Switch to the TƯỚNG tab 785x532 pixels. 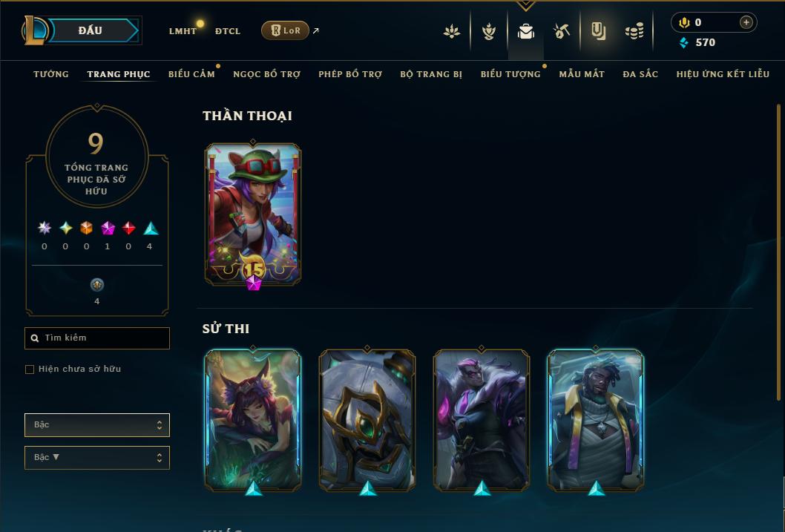pyautogui.click(x=51, y=74)
